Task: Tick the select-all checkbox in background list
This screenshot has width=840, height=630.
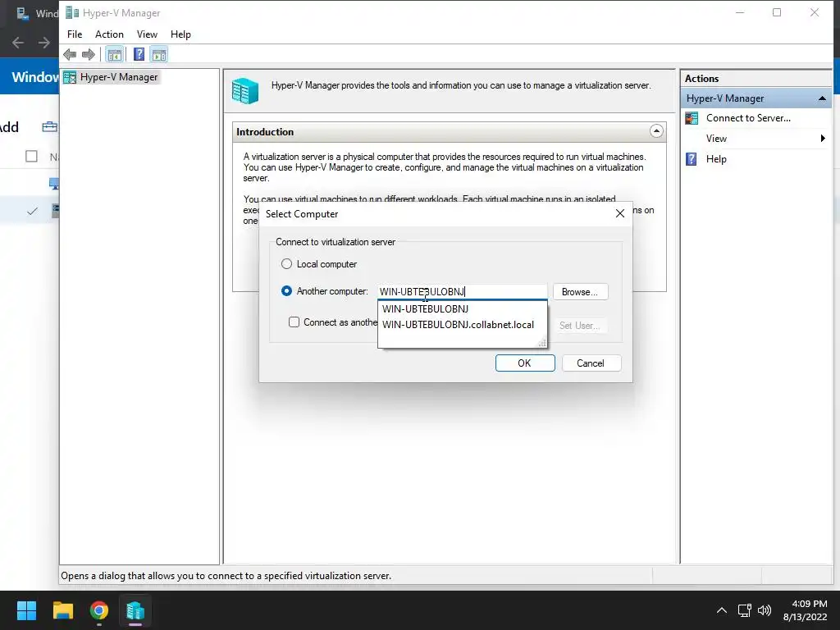Action: click(x=32, y=156)
